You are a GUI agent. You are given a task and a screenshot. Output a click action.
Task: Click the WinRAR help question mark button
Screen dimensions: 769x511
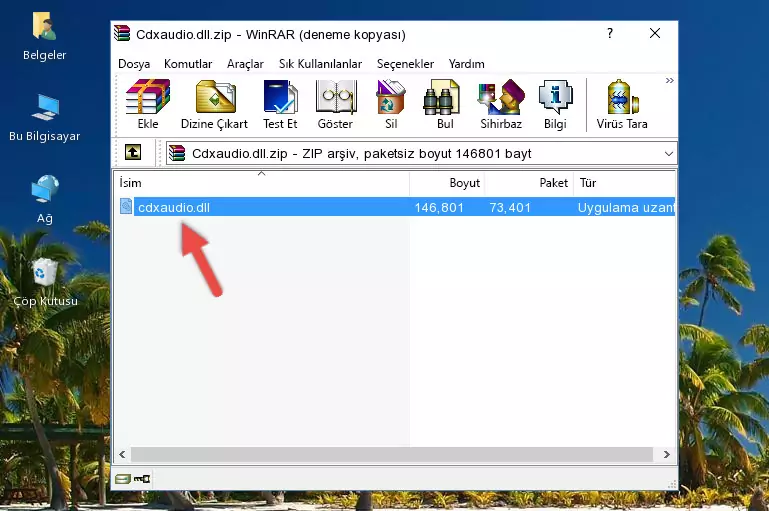610,33
